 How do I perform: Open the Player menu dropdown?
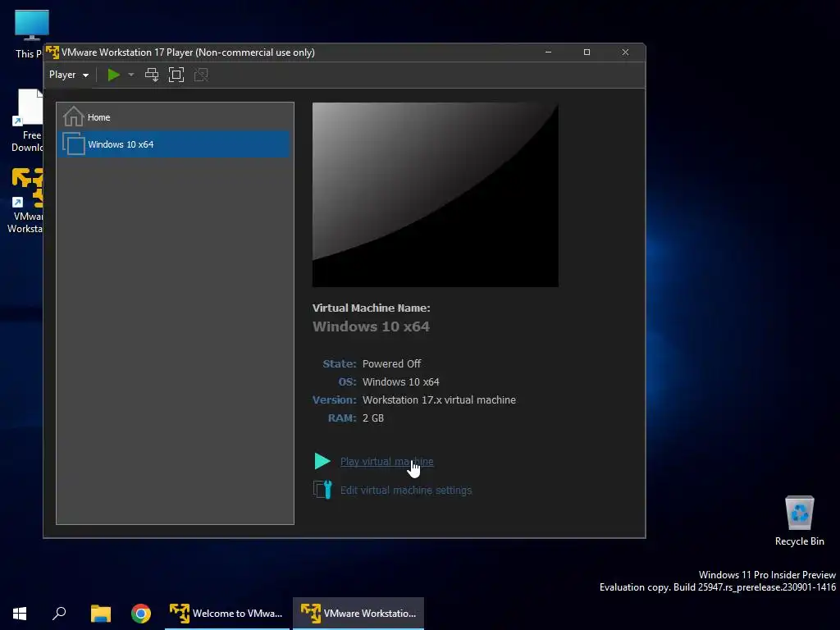pyautogui.click(x=69, y=75)
